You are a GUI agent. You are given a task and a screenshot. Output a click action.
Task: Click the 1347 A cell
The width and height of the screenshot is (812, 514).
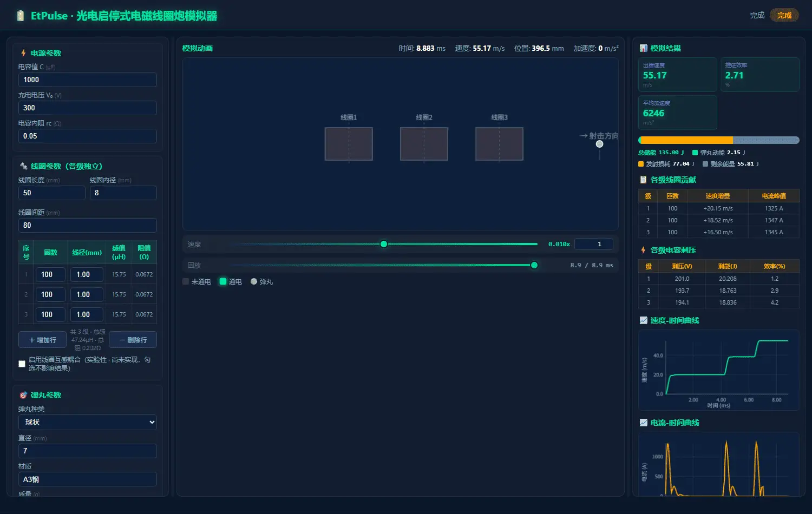coord(774,220)
